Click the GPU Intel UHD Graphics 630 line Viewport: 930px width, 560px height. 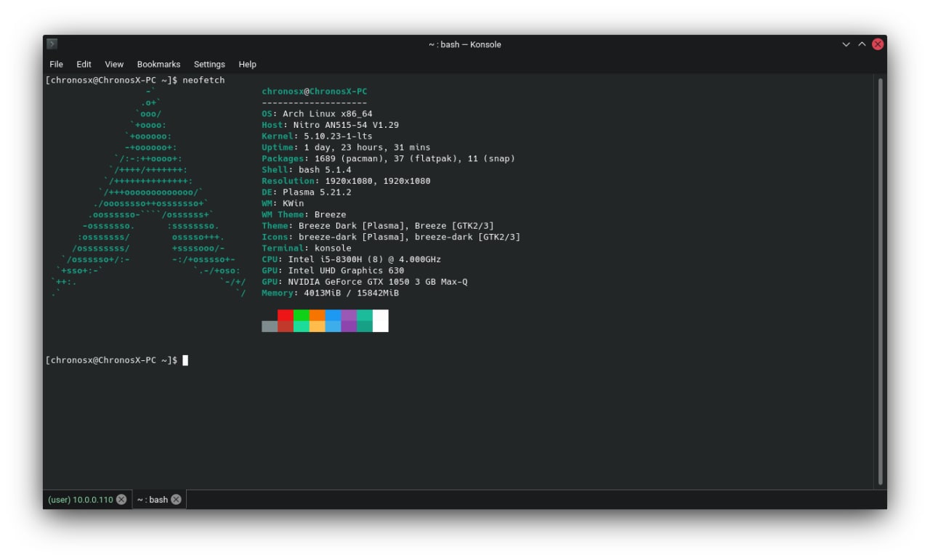pos(333,270)
